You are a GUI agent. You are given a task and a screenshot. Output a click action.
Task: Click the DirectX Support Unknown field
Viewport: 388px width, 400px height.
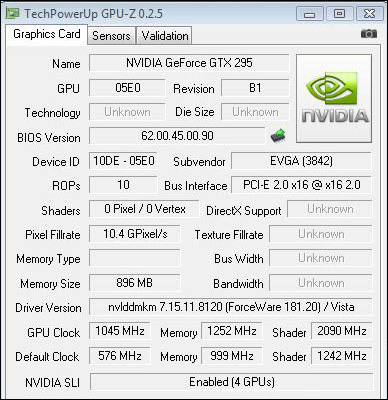pos(330,209)
